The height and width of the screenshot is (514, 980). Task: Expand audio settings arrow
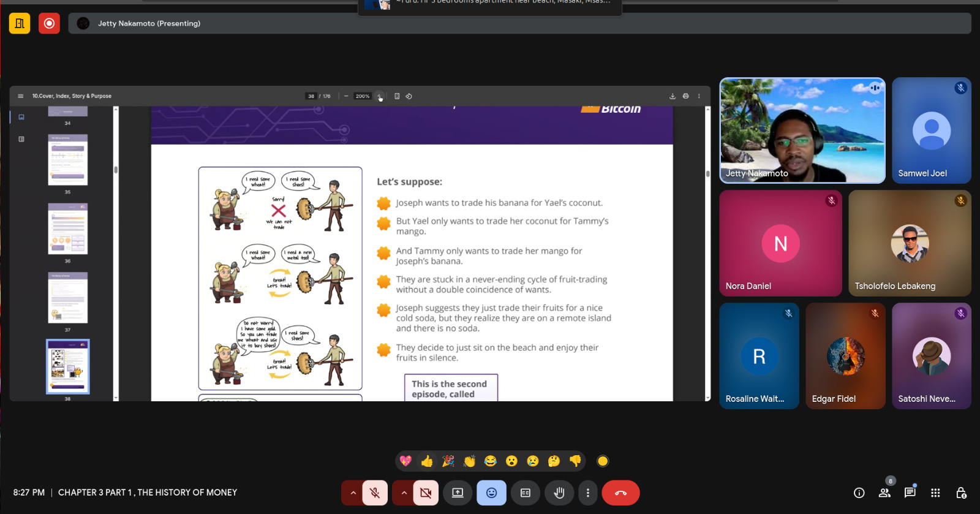click(x=353, y=493)
